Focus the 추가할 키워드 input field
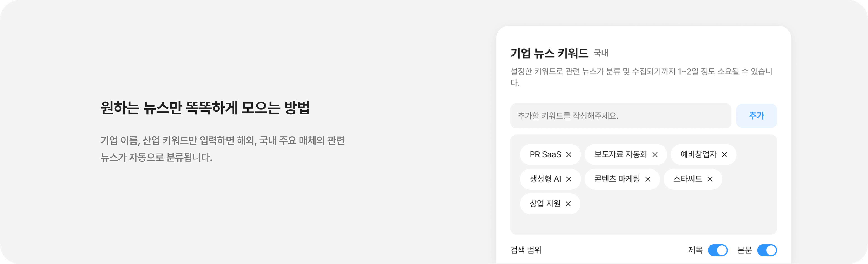This screenshot has width=868, height=264. [620, 116]
